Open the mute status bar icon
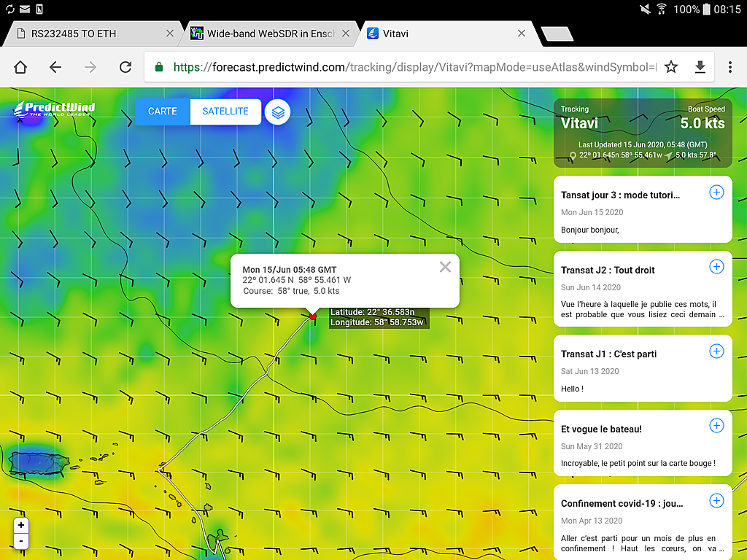This screenshot has height=560, width=747. coord(645,9)
